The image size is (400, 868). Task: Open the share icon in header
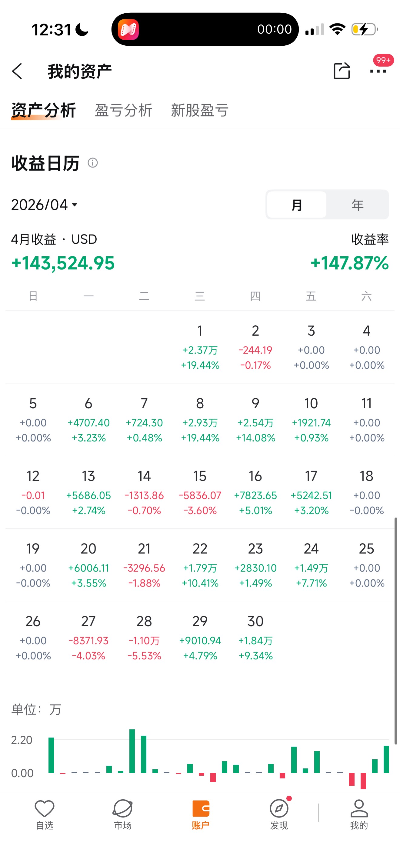click(342, 71)
